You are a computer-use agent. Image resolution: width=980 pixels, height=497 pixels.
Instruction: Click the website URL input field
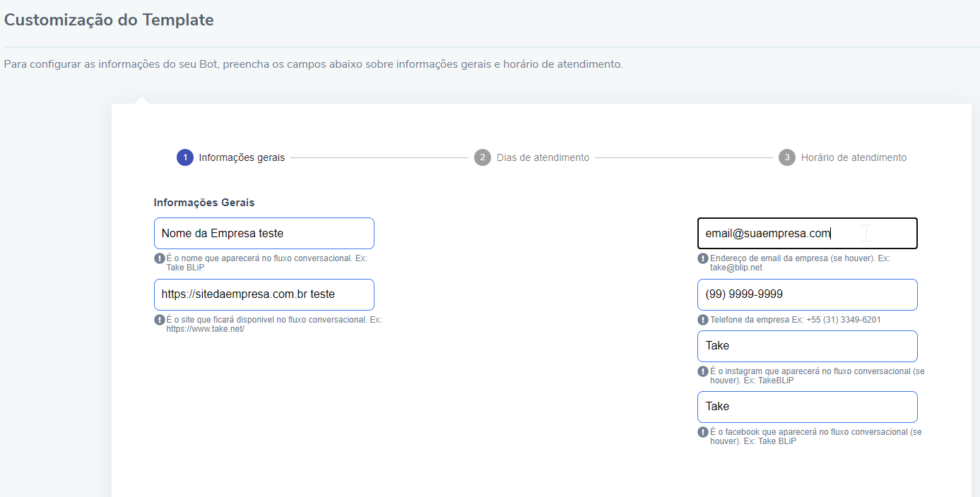coord(264,294)
